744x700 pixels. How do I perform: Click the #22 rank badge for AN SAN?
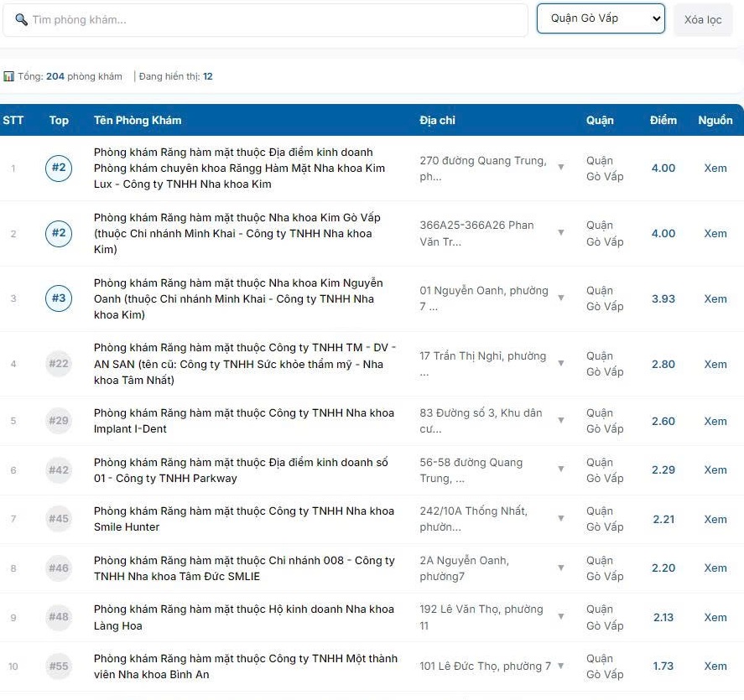pyautogui.click(x=59, y=364)
